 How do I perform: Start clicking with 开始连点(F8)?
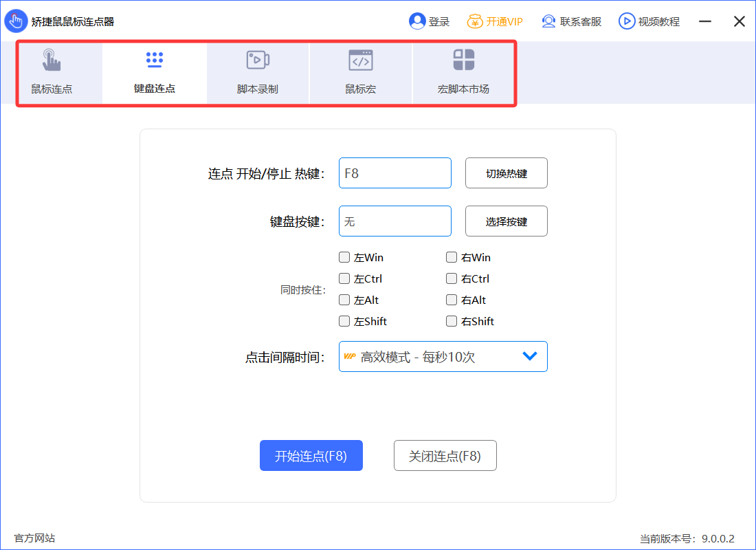click(311, 455)
